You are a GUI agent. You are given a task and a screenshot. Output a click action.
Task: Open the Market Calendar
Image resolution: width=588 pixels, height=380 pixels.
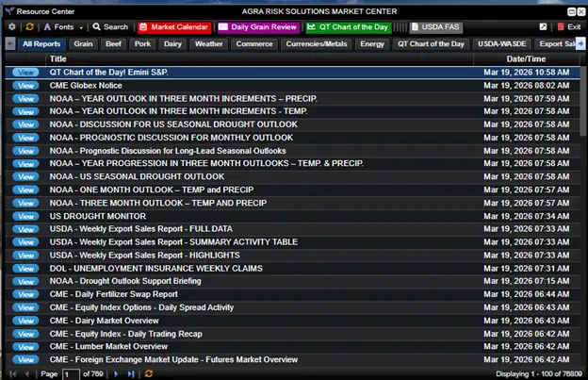point(174,27)
